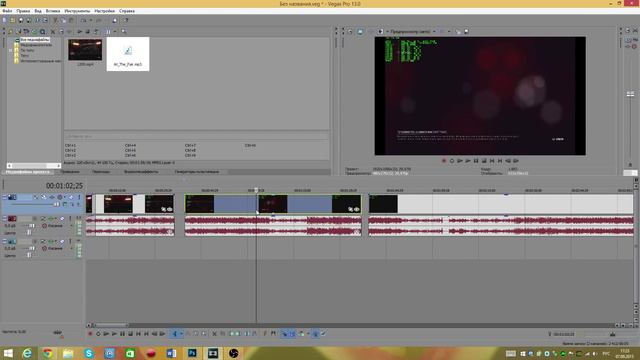Click Record in the timeline transport bar

90,334
